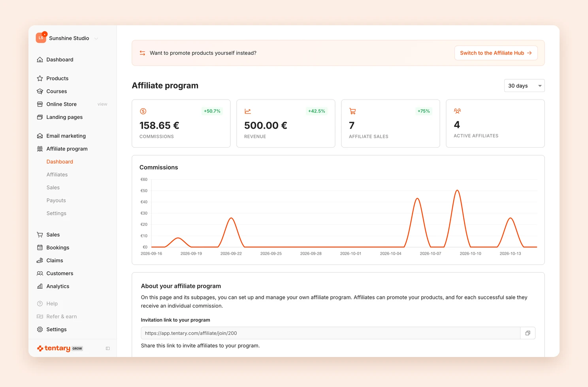
Task: Click the GROW plan badge
Action: click(x=77, y=349)
